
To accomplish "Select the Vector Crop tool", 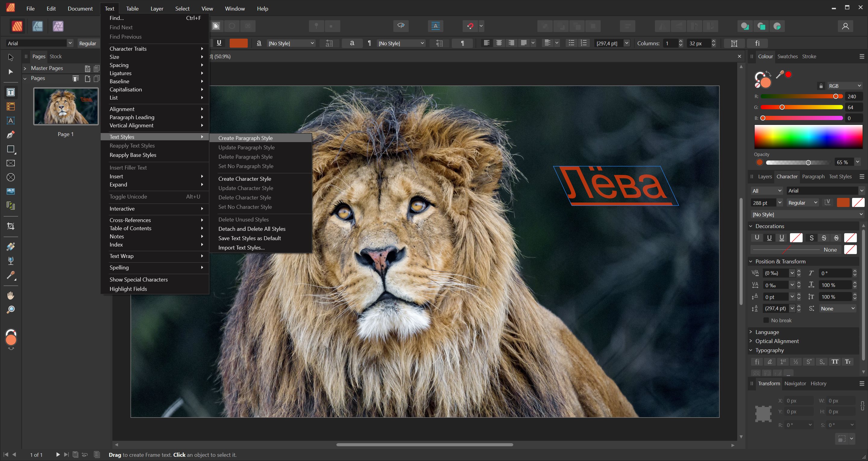I will click(x=11, y=226).
